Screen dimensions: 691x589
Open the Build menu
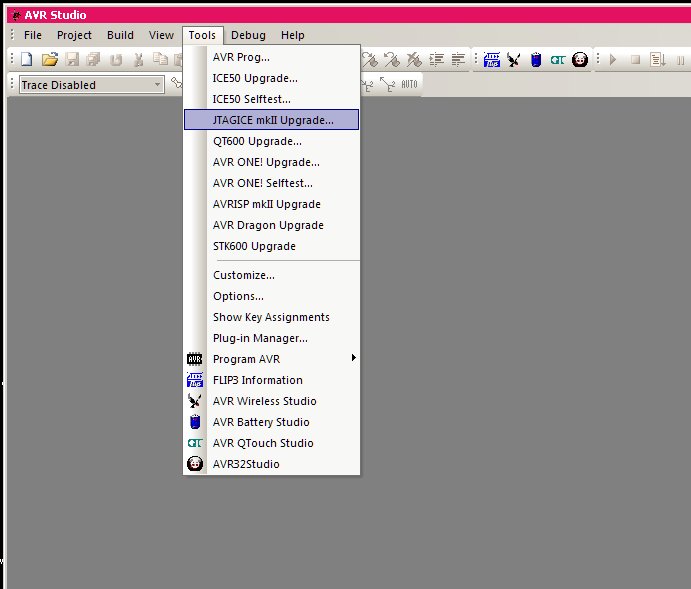point(120,35)
